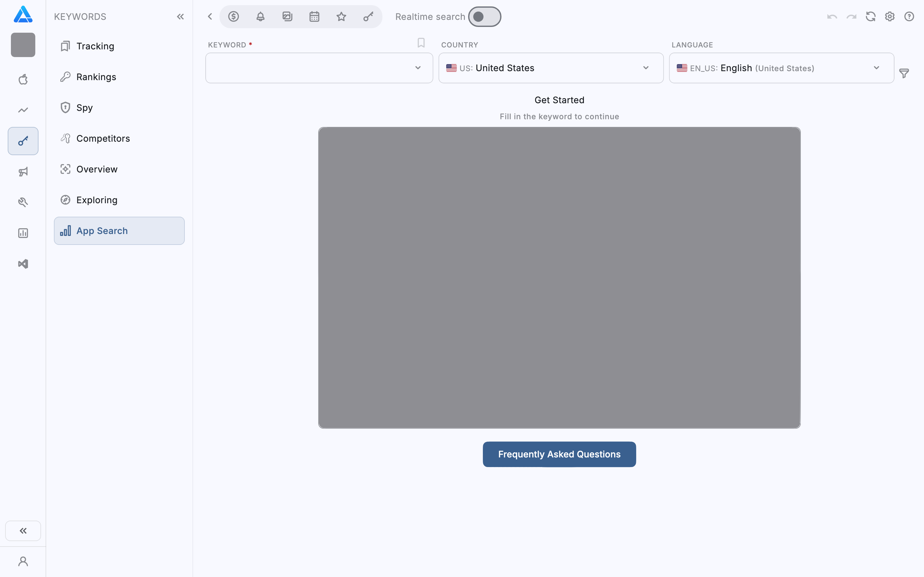
Task: Open the megaphone section in left rail
Action: (23, 172)
